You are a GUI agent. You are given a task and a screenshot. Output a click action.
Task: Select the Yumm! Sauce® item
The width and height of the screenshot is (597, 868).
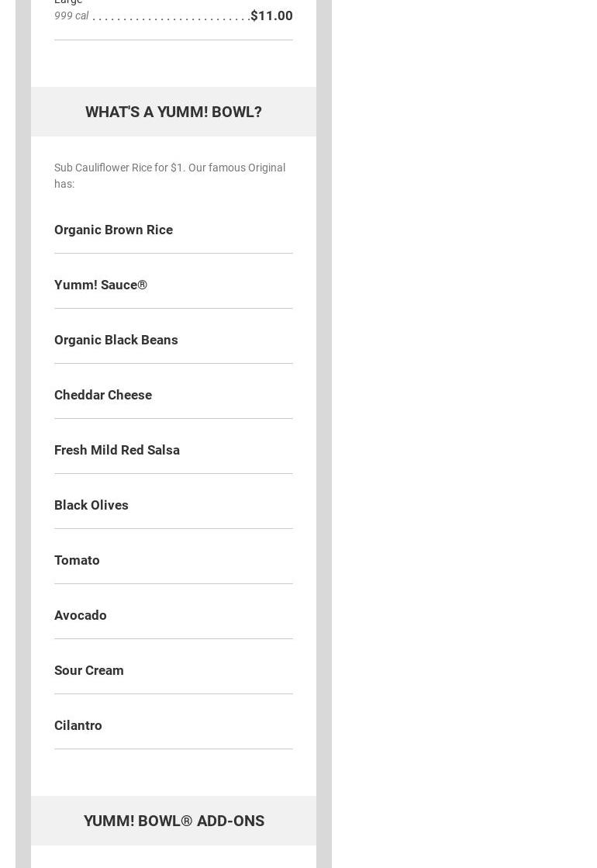tap(100, 285)
